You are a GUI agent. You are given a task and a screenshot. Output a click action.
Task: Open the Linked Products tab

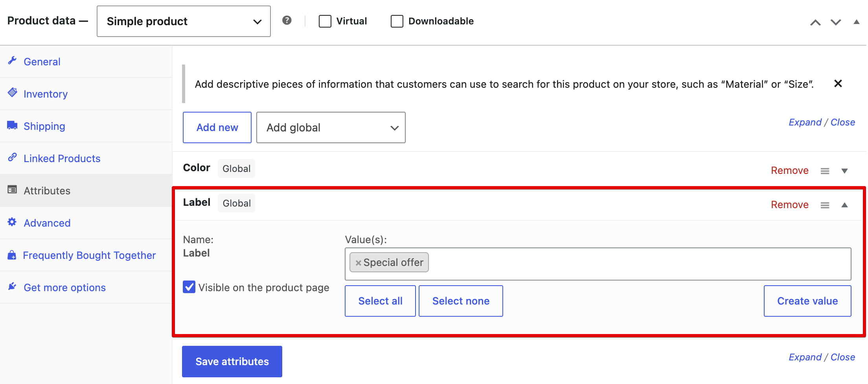86,158
